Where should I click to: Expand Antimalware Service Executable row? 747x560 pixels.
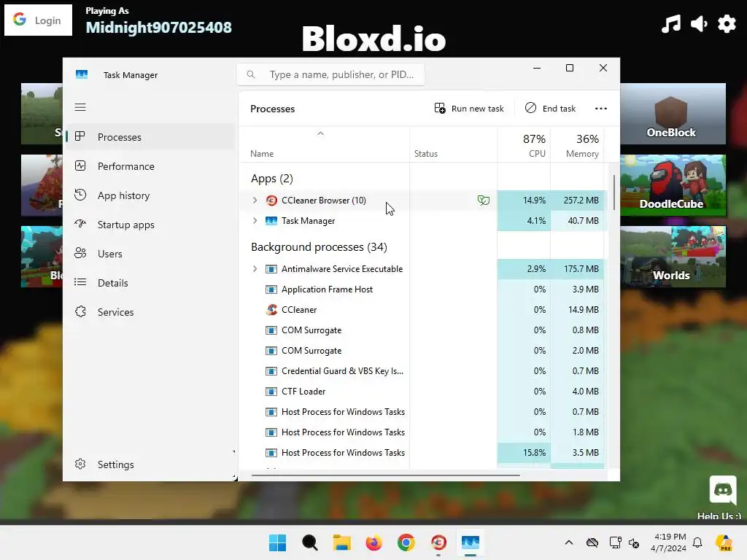255,269
